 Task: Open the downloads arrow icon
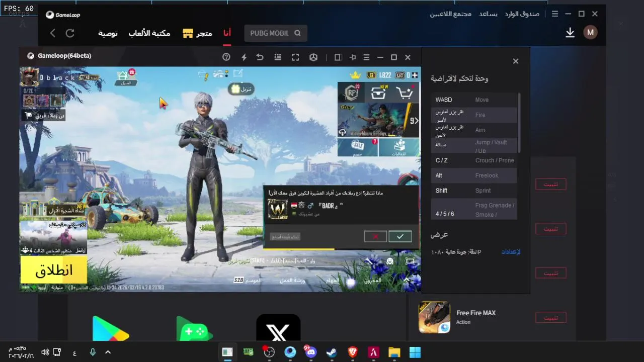pyautogui.click(x=570, y=33)
